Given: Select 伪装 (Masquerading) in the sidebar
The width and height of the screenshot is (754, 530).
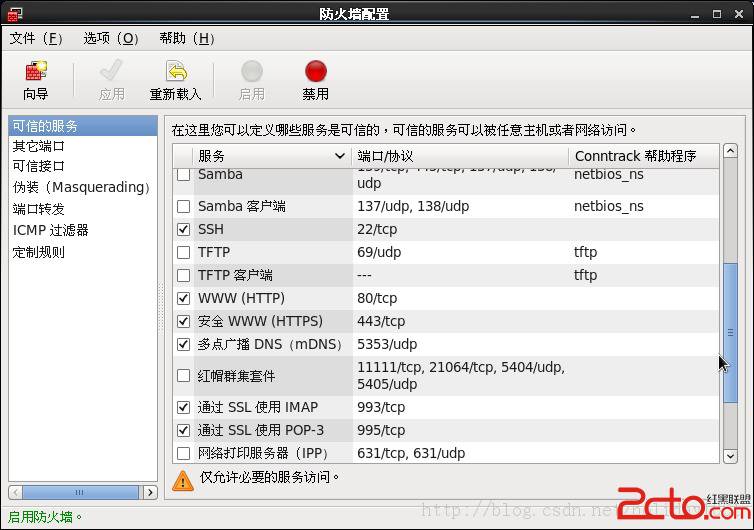Looking at the screenshot, I should click(x=81, y=187).
